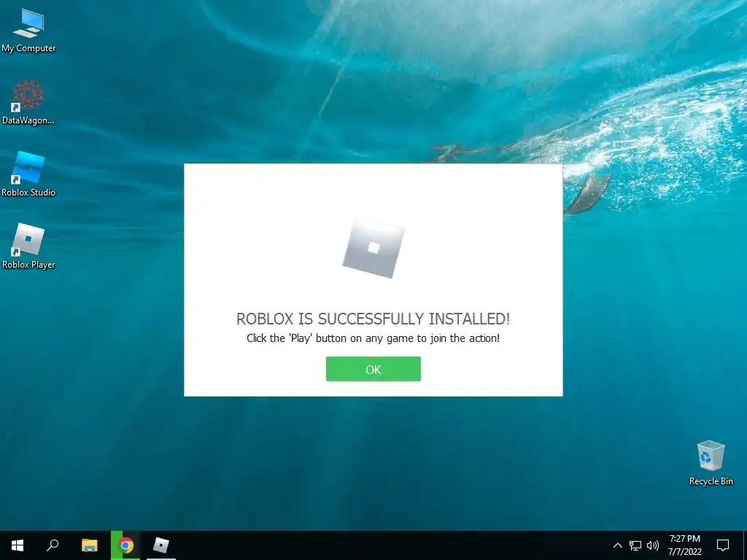747x560 pixels.
Task: Open the taskbar clock showing 7:27 PM
Action: pyautogui.click(x=684, y=545)
